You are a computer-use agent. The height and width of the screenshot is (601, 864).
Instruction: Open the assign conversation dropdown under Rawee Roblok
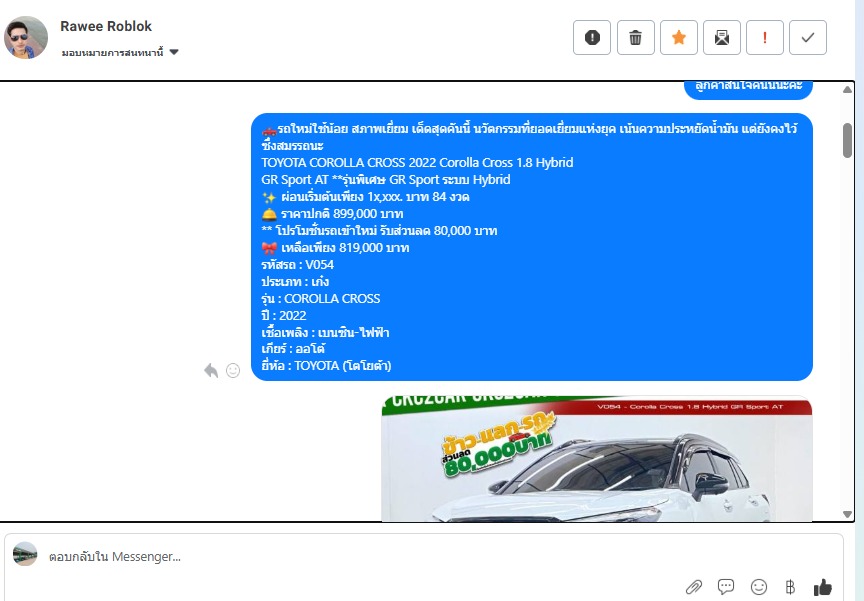(120, 52)
